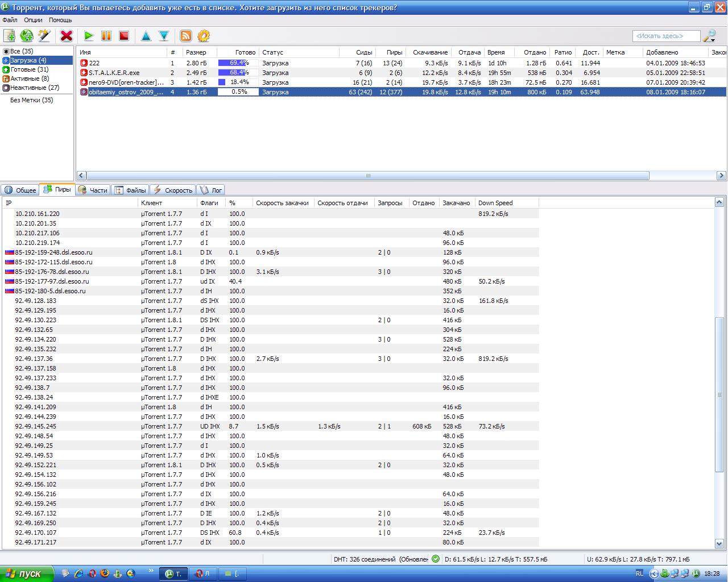Sort torrents by Имя column header
The image size is (728, 582).
click(122, 52)
